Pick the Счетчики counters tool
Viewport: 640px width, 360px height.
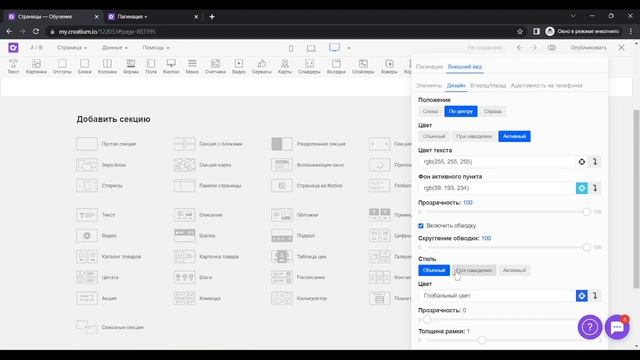click(216, 66)
